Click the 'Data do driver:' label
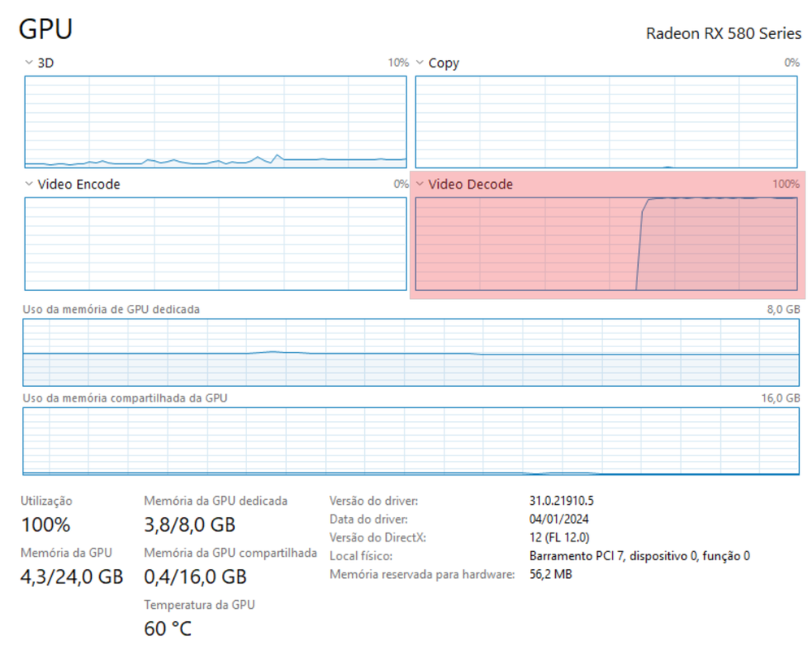Viewport: 812px width, 652px height. pos(368,519)
